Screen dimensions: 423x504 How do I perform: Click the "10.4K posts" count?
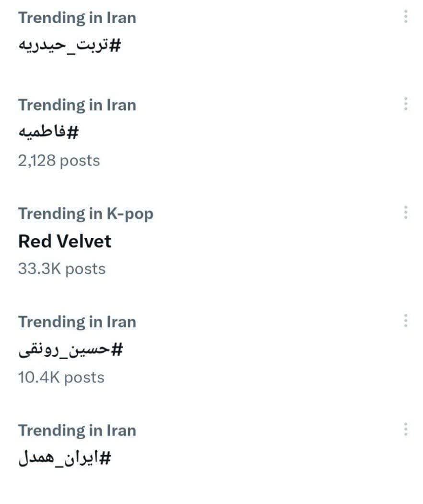click(61, 378)
